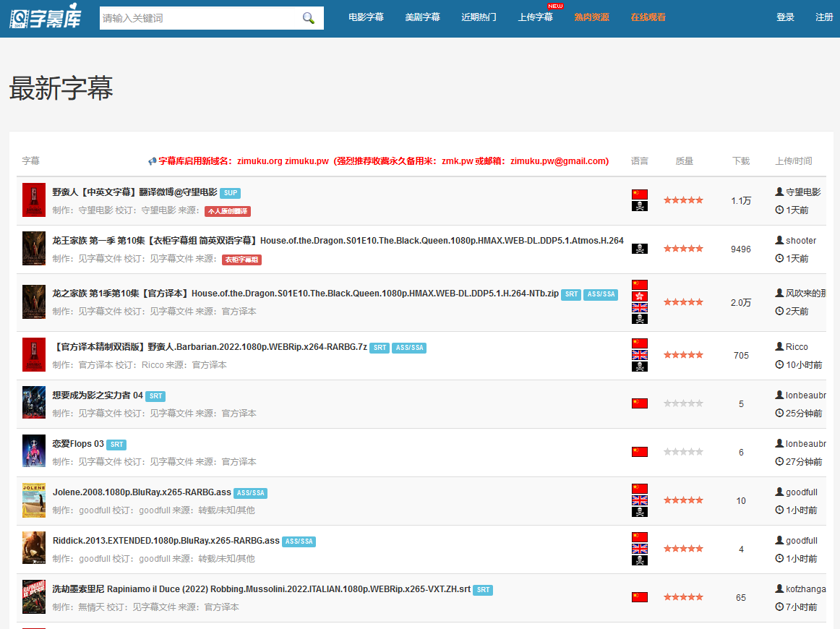The height and width of the screenshot is (629, 840).
Task: Click the poster thumbnail for 恋爱Flops 03
Action: (34, 450)
